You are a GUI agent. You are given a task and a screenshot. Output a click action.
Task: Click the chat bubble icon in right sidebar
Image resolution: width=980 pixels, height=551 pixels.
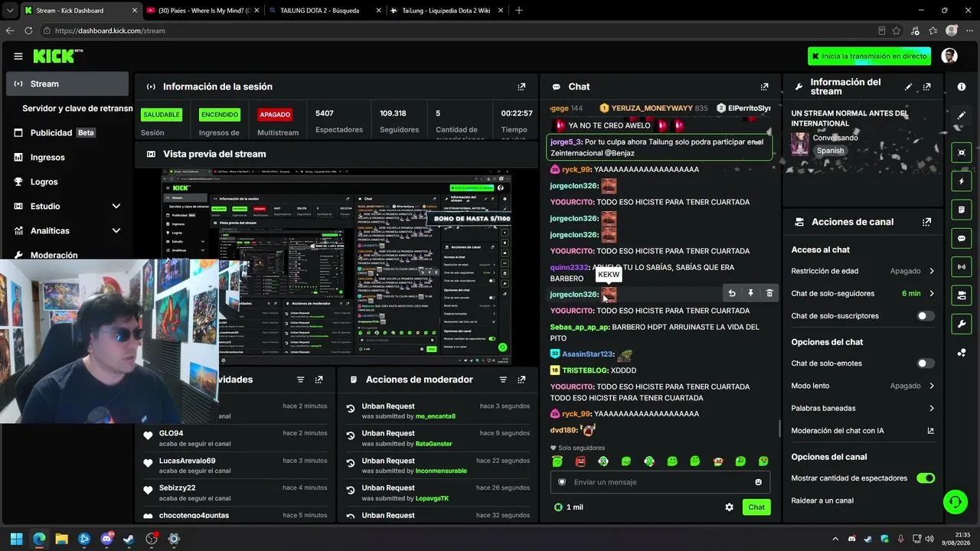(962, 238)
